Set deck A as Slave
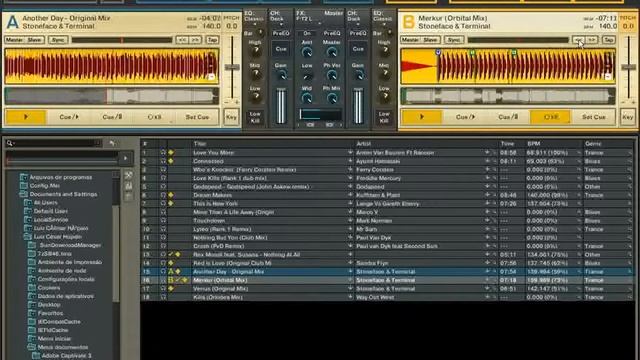640x360 pixels. (35, 40)
